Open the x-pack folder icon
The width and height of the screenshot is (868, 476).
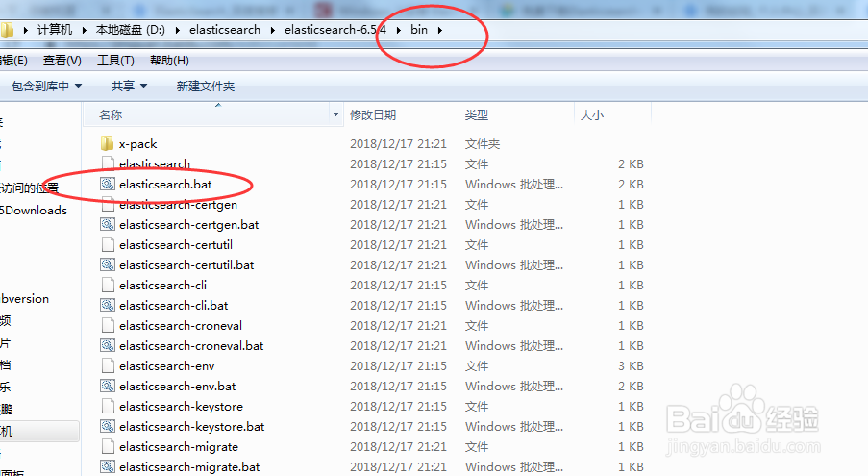(x=108, y=144)
